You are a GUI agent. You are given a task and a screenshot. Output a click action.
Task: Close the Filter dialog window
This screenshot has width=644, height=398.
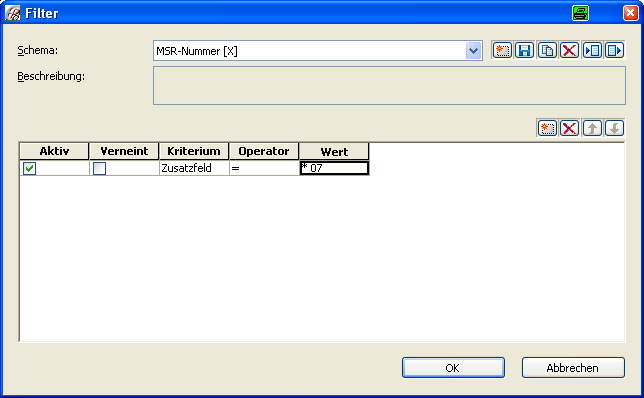click(630, 13)
